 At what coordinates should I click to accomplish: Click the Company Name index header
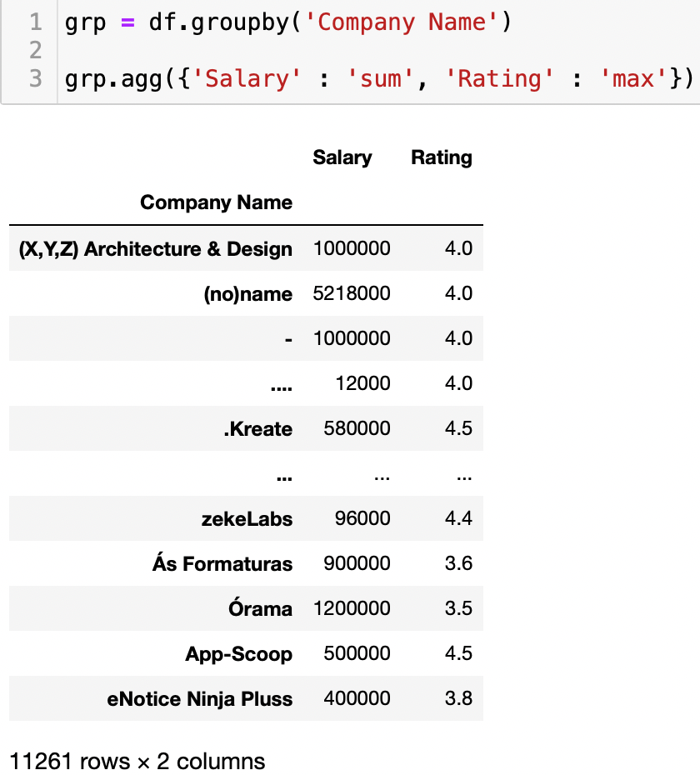coord(216,202)
